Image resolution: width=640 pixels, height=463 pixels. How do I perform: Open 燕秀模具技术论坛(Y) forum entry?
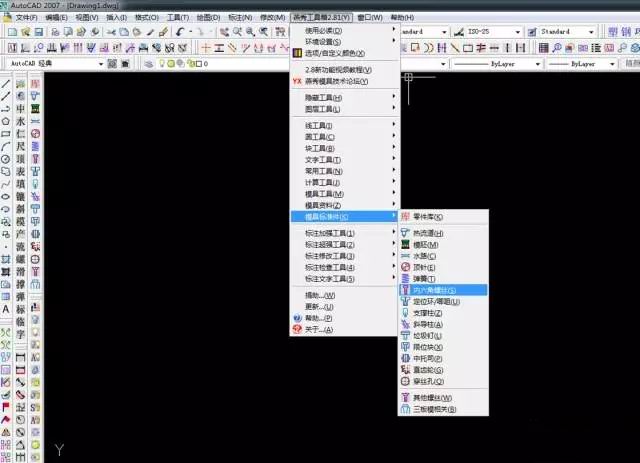(344, 81)
